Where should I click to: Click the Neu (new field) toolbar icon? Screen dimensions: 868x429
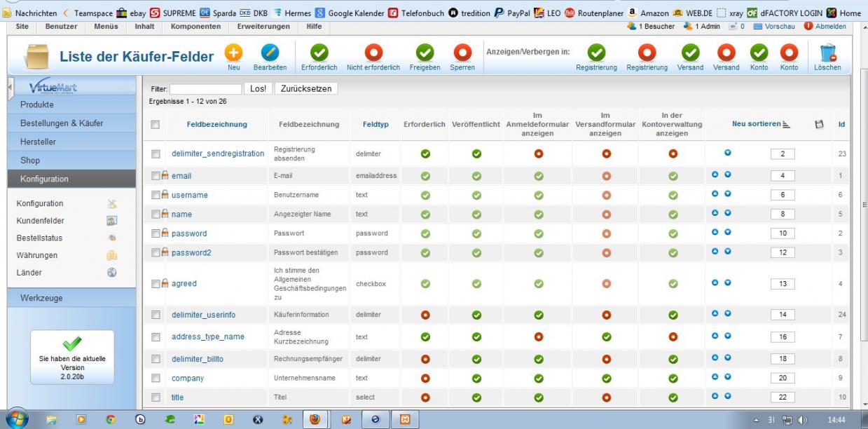[x=233, y=53]
